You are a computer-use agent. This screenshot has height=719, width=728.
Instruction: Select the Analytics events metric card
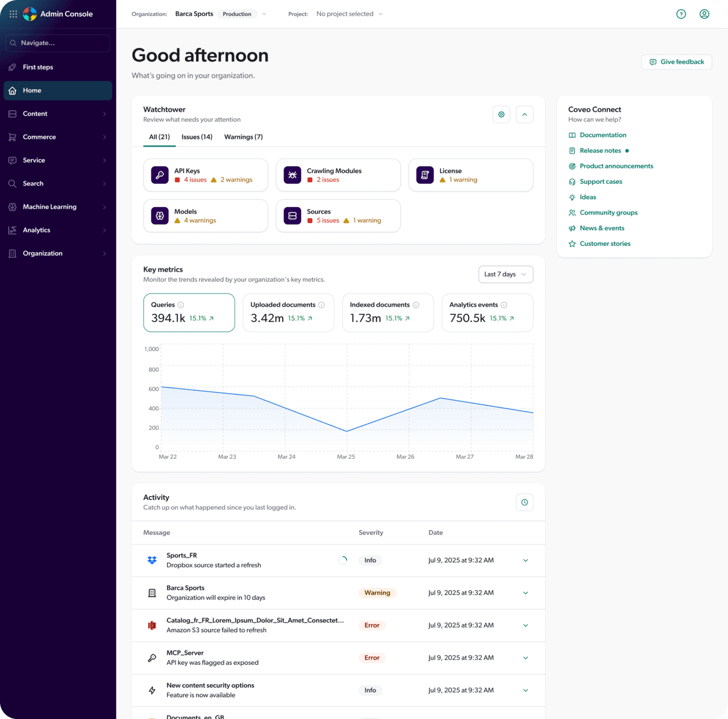[487, 313]
